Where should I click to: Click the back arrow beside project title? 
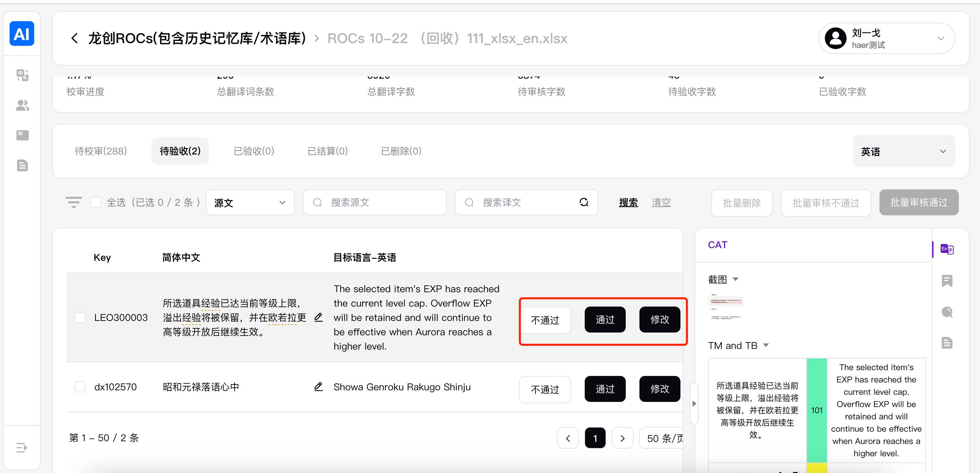coord(75,38)
